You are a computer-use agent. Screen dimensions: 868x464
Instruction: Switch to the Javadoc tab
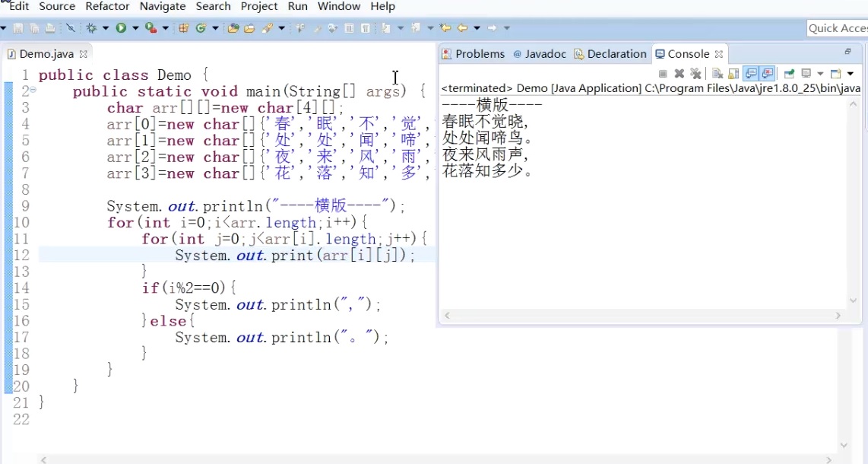(x=540, y=54)
